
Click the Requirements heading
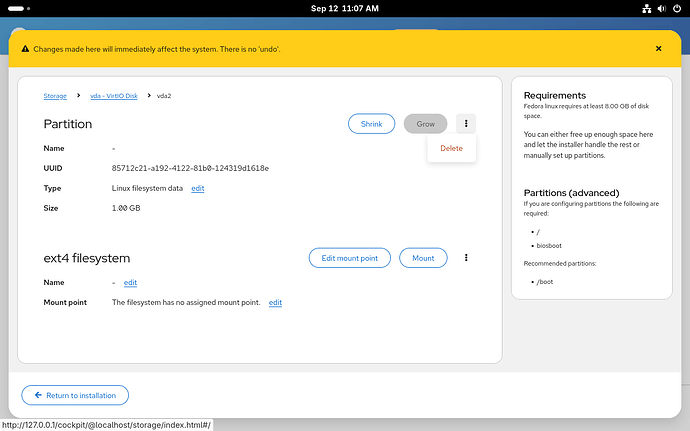point(555,96)
